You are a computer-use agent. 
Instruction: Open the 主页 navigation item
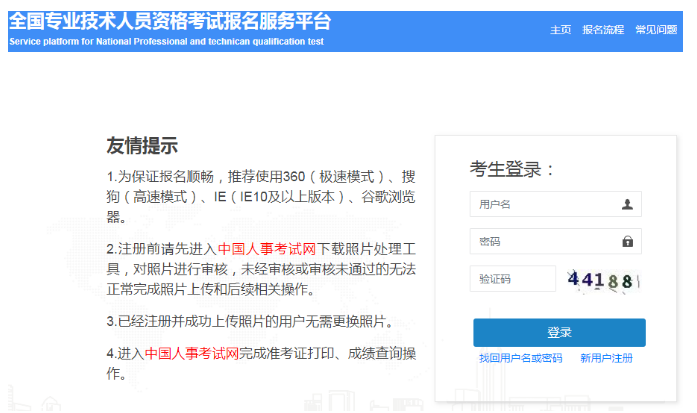pyautogui.click(x=560, y=30)
